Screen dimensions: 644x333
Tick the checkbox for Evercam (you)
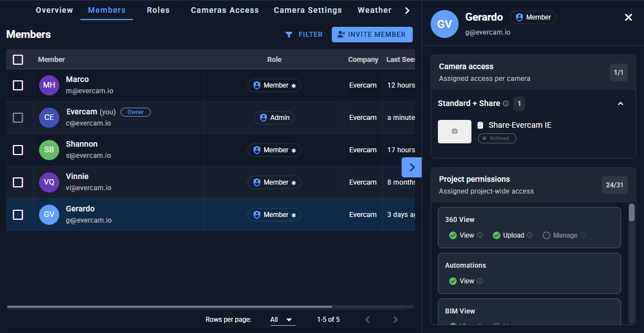18,118
